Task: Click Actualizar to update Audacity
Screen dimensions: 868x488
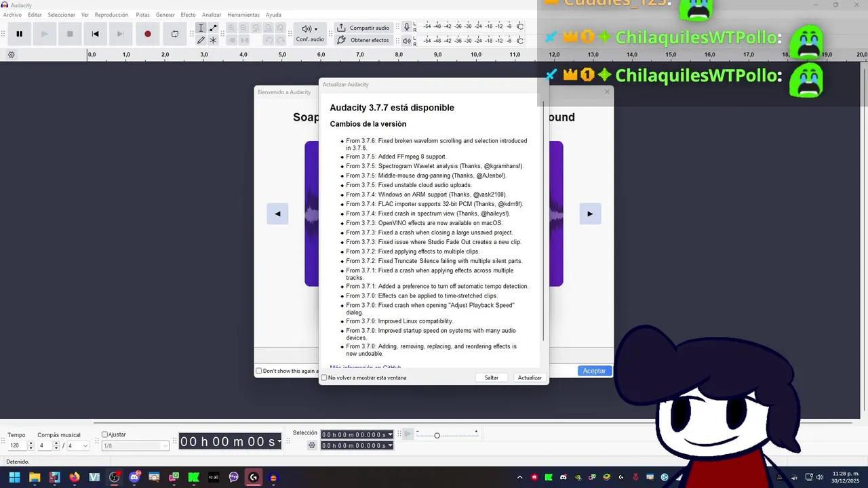Action: tap(530, 378)
